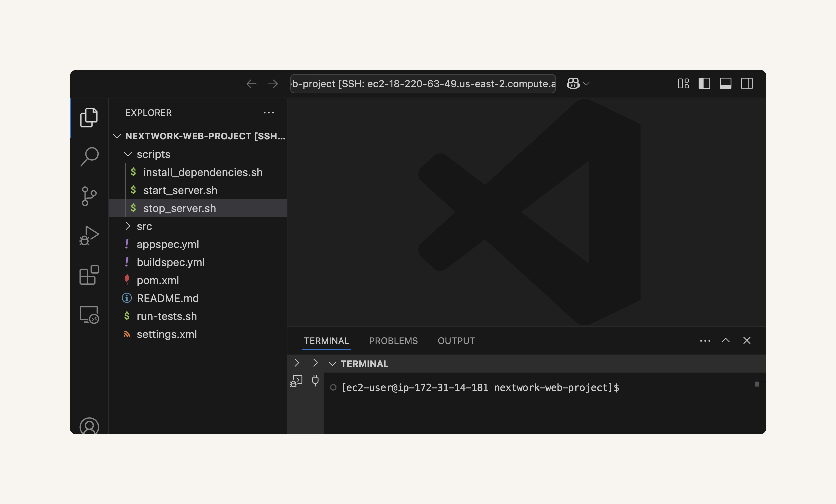Open the Remote Explorer view
This screenshot has height=504, width=836.
click(89, 315)
